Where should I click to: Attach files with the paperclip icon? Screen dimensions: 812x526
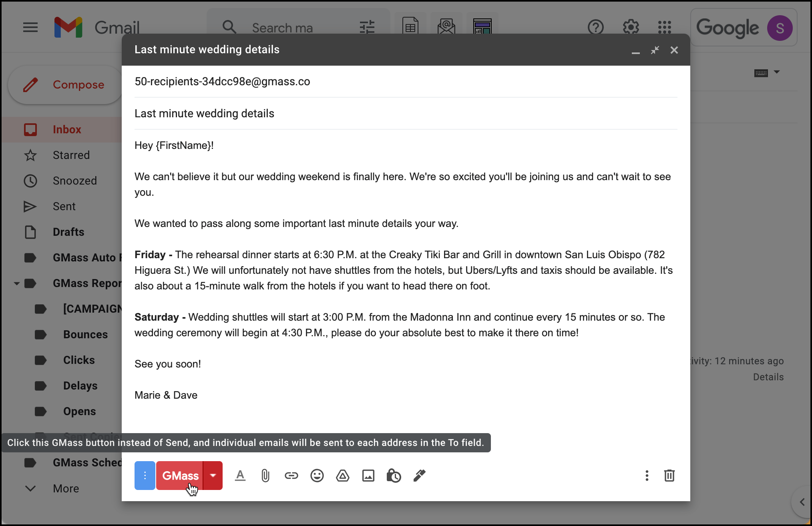(x=265, y=476)
